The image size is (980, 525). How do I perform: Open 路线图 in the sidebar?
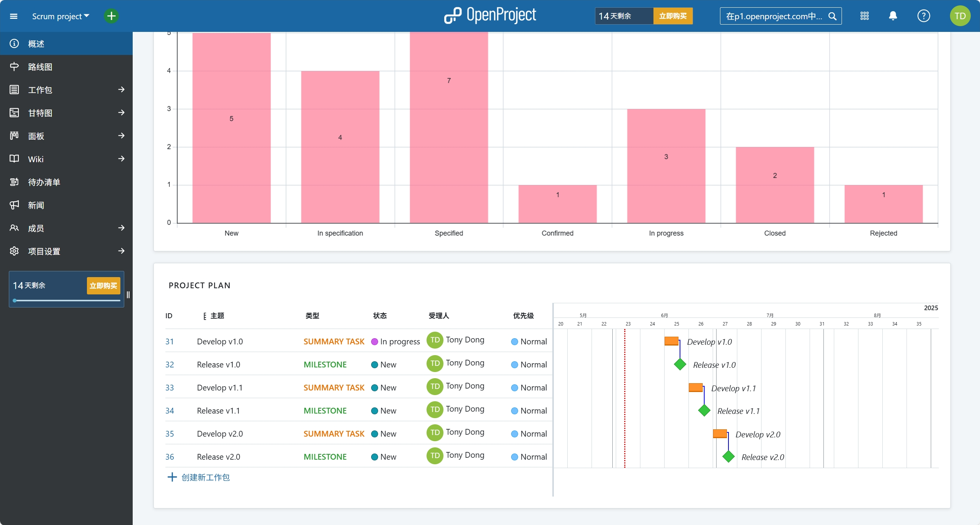pos(66,66)
